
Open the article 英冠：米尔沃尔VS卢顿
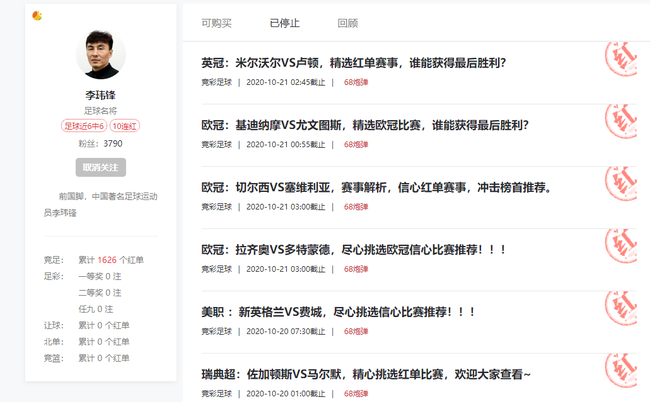(354, 63)
